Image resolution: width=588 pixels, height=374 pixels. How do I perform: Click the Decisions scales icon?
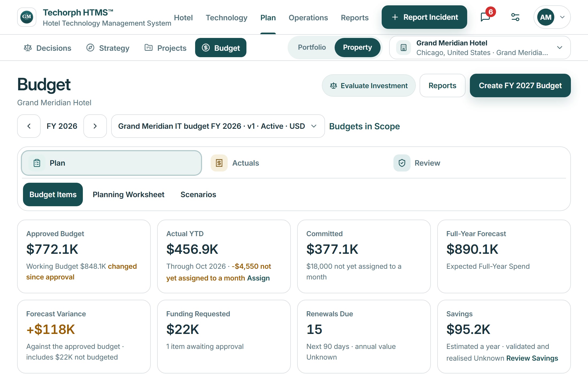(28, 48)
